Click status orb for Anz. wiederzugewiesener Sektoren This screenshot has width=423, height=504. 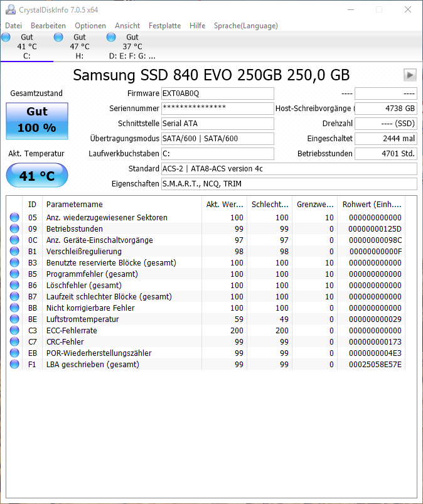point(14,217)
